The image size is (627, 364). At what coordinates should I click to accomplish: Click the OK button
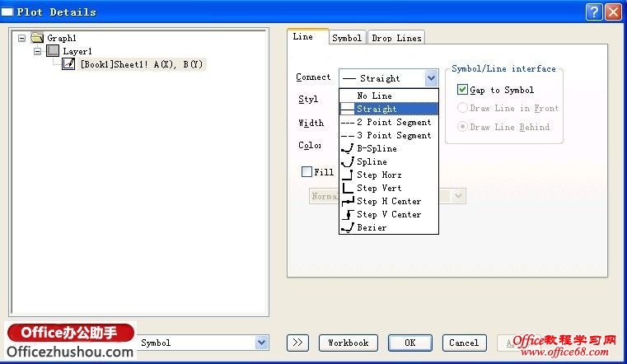(x=409, y=343)
